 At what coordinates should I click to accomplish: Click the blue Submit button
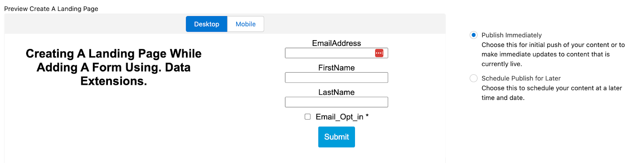pos(336,137)
